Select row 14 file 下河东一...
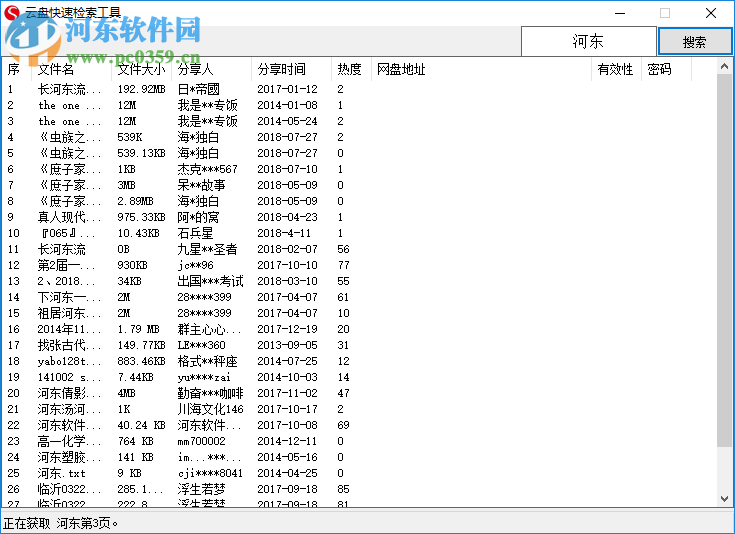Viewport: 735px width, 534px height. [359, 297]
